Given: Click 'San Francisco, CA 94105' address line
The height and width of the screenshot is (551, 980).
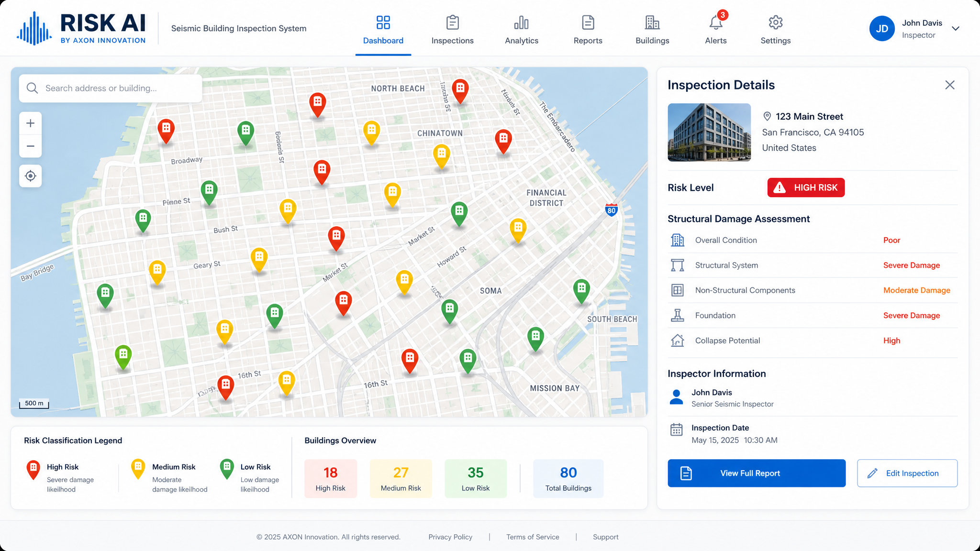Looking at the screenshot, I should click(813, 132).
